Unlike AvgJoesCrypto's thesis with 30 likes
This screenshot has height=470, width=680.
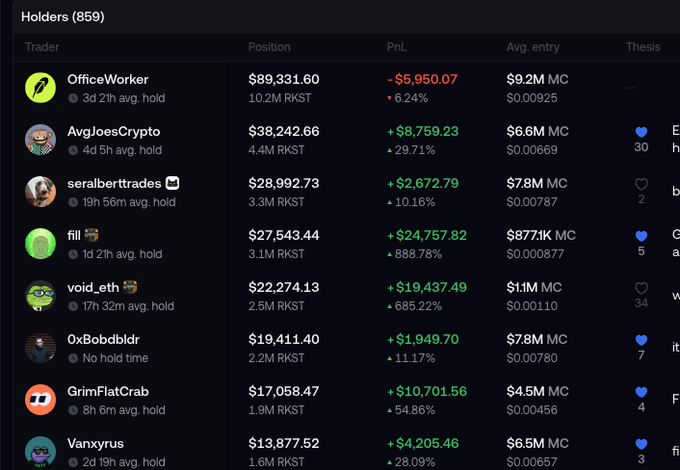pos(641,132)
